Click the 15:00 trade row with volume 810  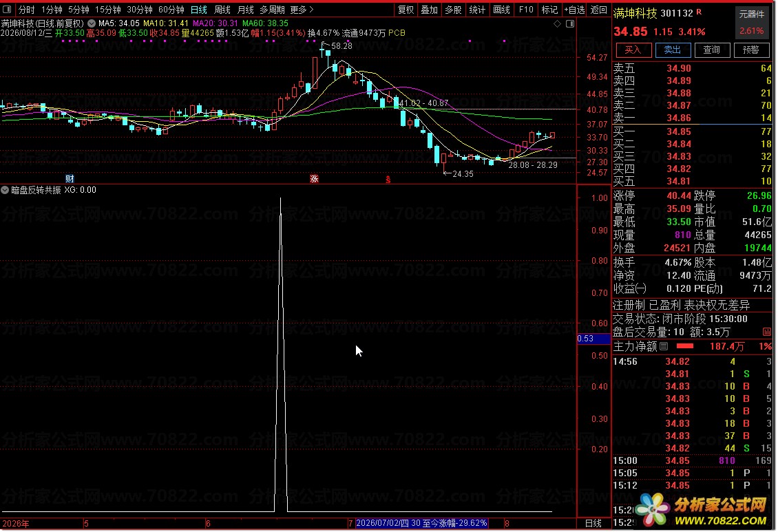[x=693, y=460]
